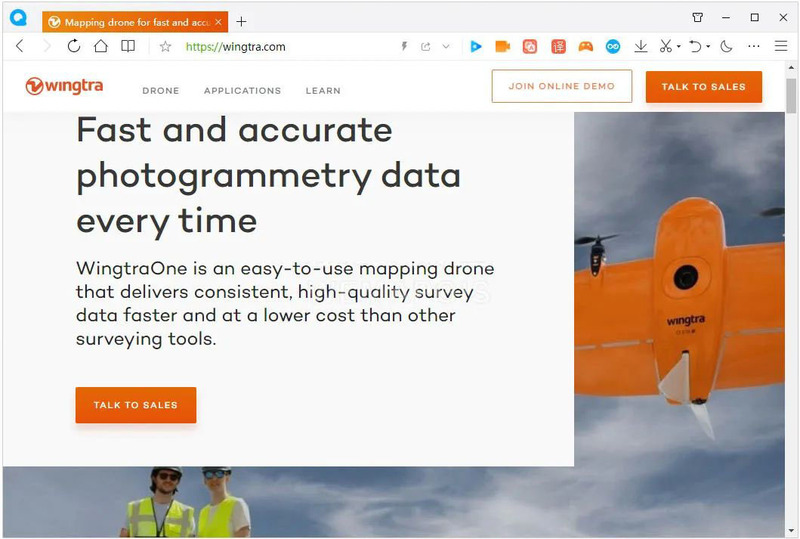This screenshot has height=539, width=800.
Task: Open the browser home page
Action: click(x=101, y=46)
